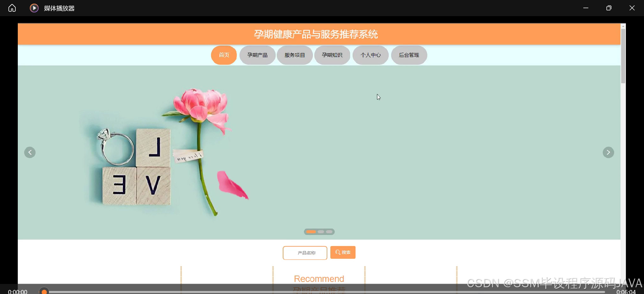Image resolution: width=644 pixels, height=294 pixels.
Task: Open the 个人中心 navigation tab
Action: point(371,55)
